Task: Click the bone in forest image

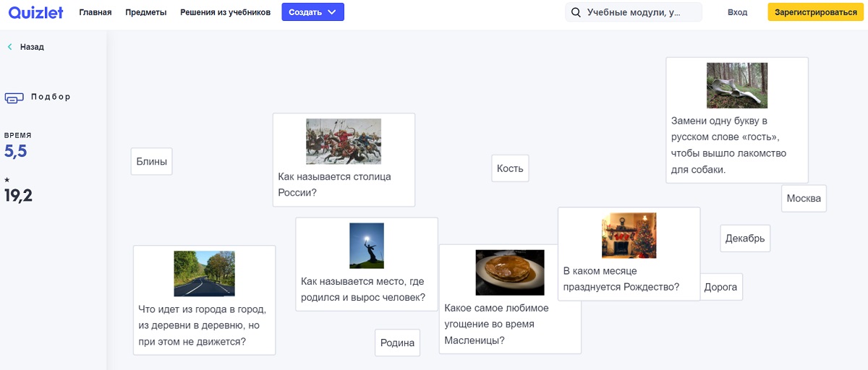Action: [x=737, y=85]
